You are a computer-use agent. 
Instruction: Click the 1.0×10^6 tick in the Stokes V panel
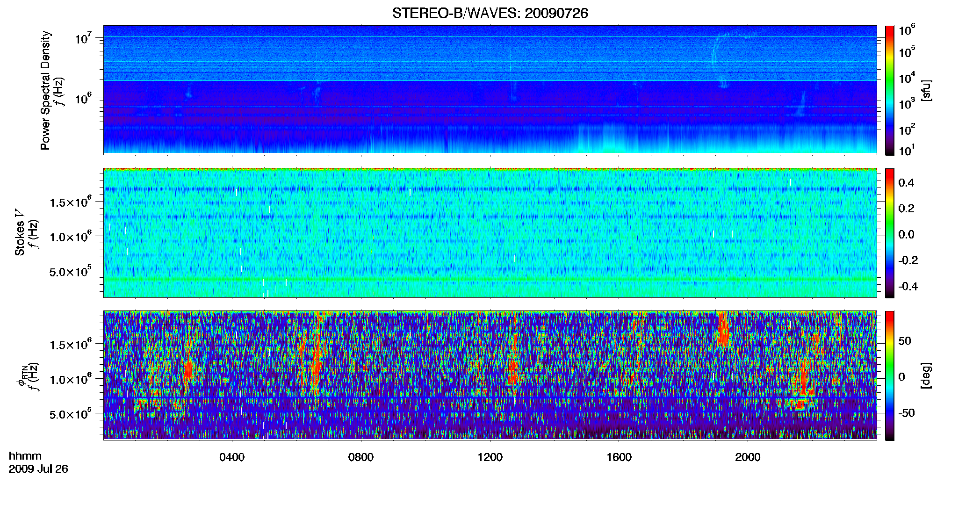click(x=71, y=237)
